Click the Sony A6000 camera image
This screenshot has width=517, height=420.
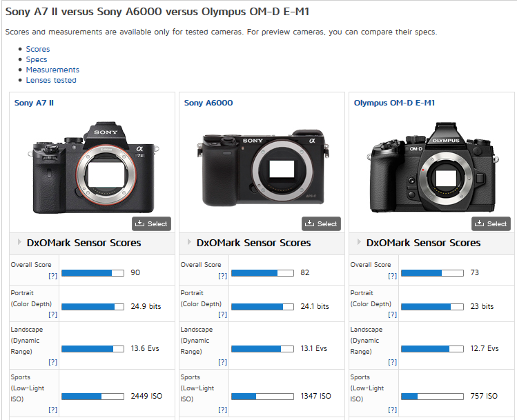tap(261, 168)
